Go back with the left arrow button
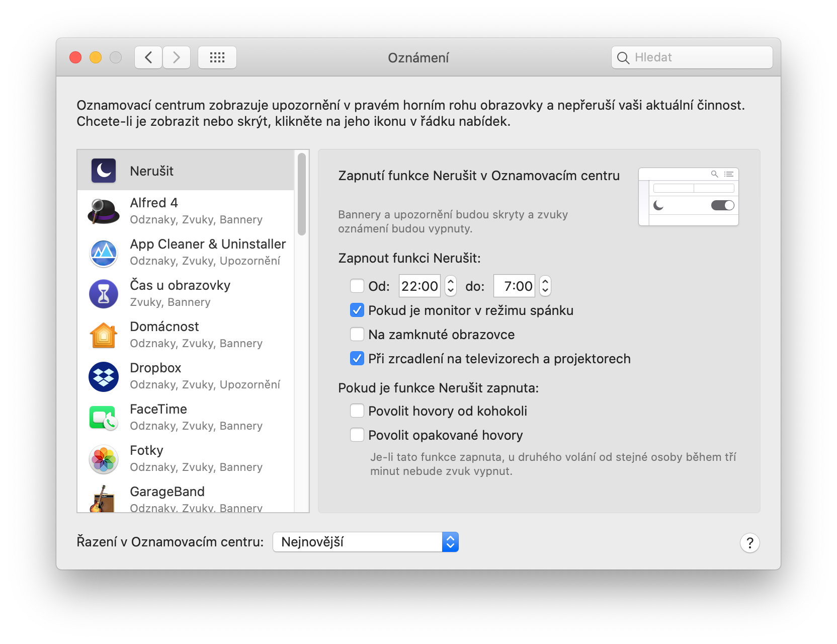This screenshot has height=644, width=837. (x=148, y=57)
